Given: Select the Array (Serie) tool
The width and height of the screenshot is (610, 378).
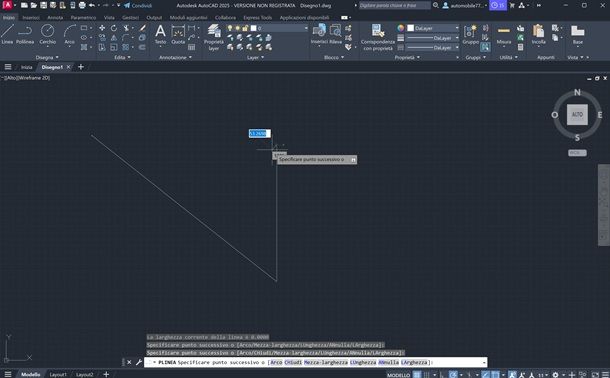Looking at the screenshot, I should coord(126,47).
